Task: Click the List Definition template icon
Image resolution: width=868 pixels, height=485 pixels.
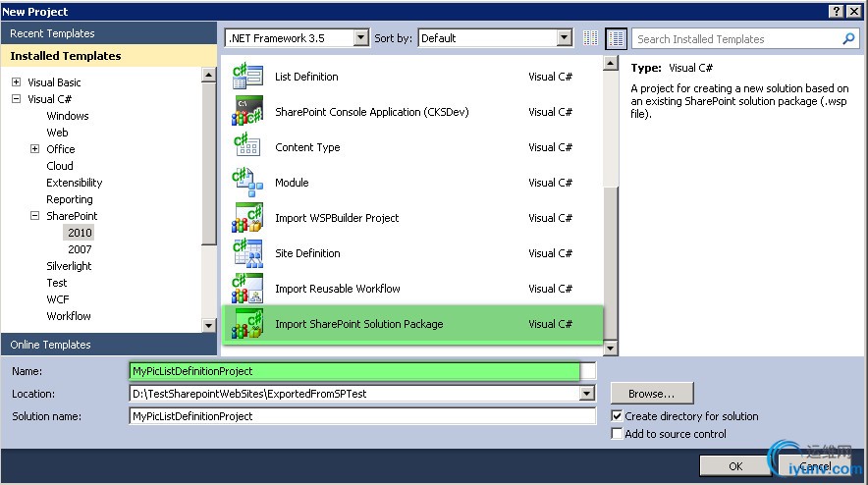Action: (247, 77)
